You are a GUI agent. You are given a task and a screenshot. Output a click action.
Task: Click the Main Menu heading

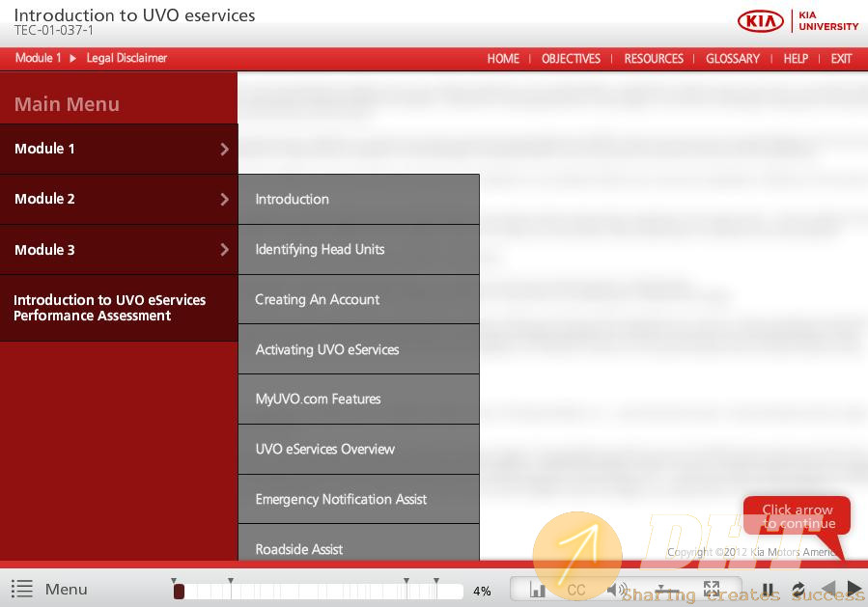pyautogui.click(x=67, y=104)
